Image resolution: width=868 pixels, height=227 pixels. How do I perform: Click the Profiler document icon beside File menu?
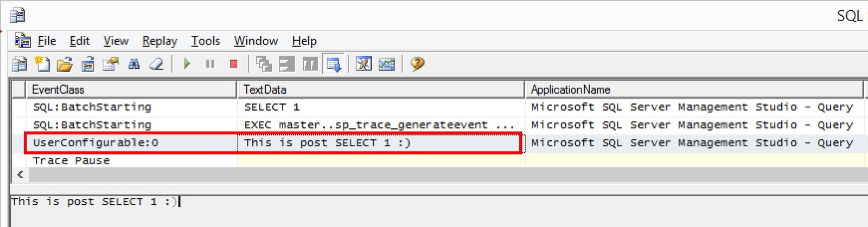[x=23, y=41]
